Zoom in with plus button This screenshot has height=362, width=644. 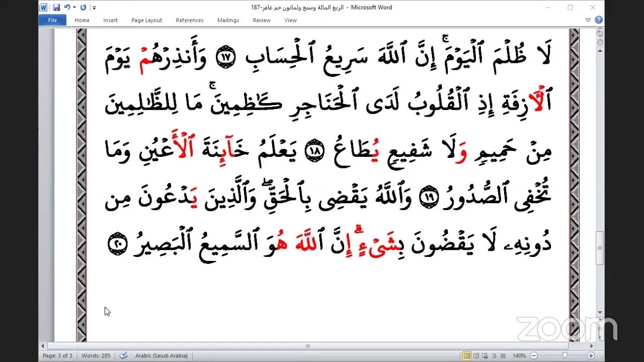tap(591, 355)
